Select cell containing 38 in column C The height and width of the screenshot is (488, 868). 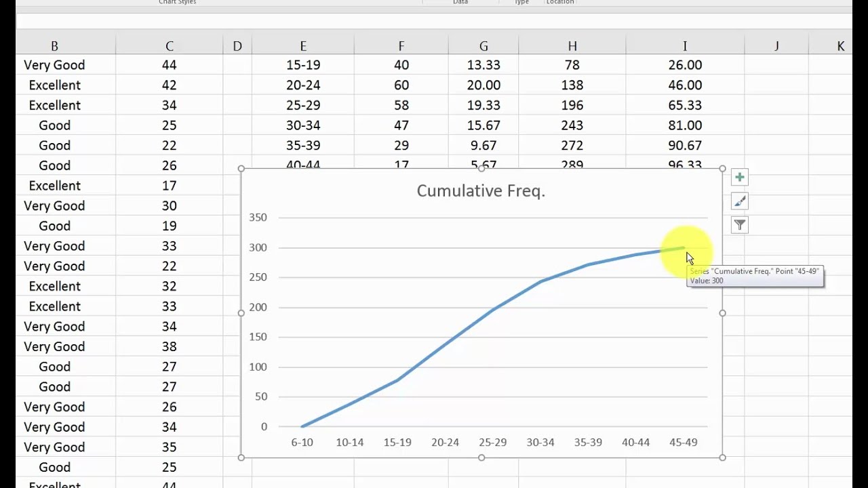click(170, 347)
